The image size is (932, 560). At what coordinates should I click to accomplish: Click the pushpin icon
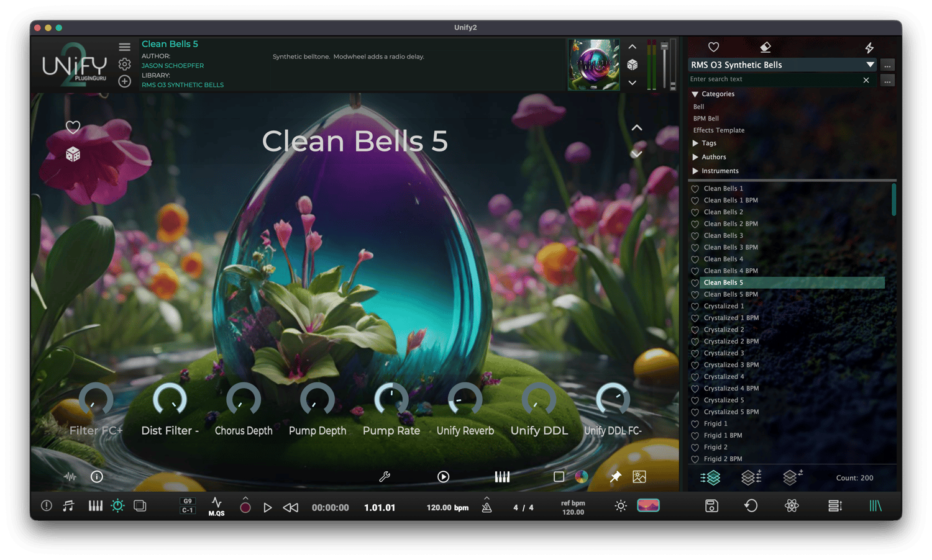click(x=615, y=477)
